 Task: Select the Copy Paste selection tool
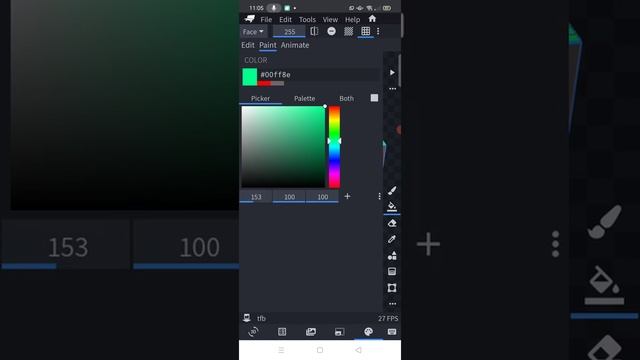click(392, 288)
